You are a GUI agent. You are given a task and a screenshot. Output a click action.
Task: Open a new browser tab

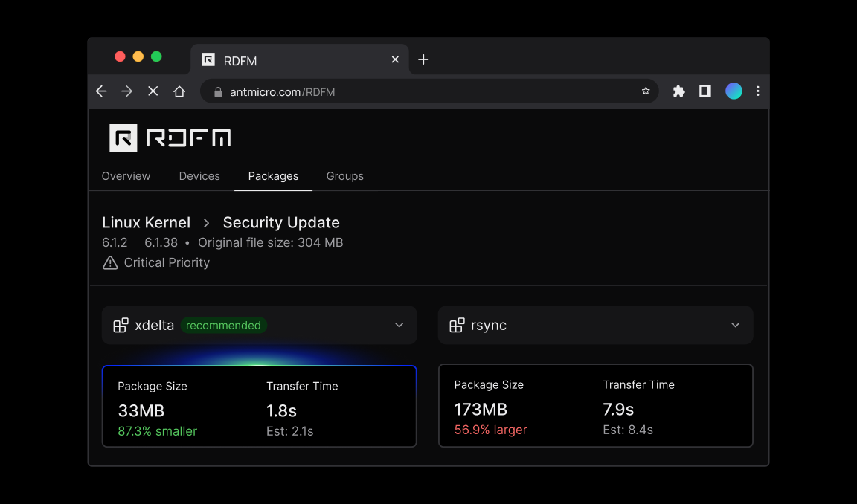[x=423, y=59]
